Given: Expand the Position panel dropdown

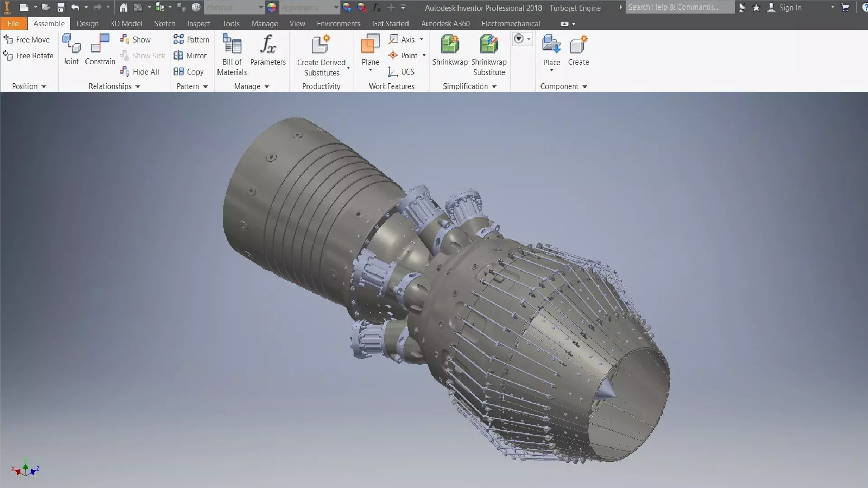Looking at the screenshot, I should (43, 87).
